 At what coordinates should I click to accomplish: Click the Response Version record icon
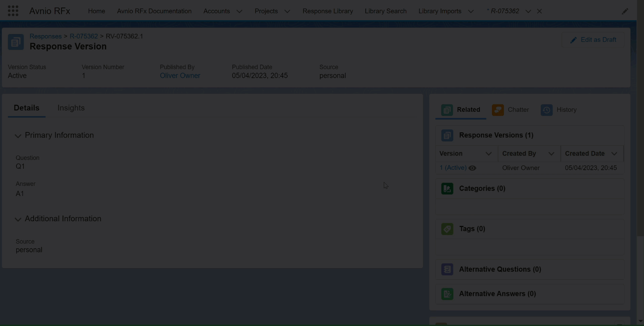(x=16, y=42)
